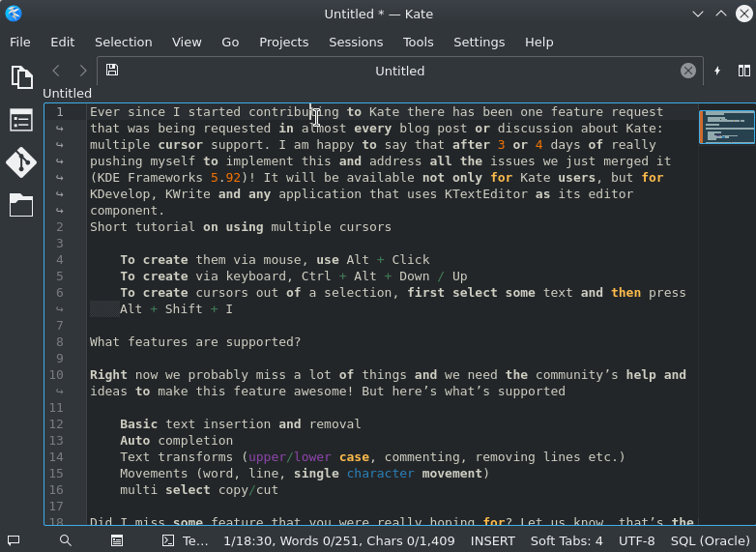
Task: Open the SQL (Oracle) syntax mode dropdown
Action: [711, 540]
